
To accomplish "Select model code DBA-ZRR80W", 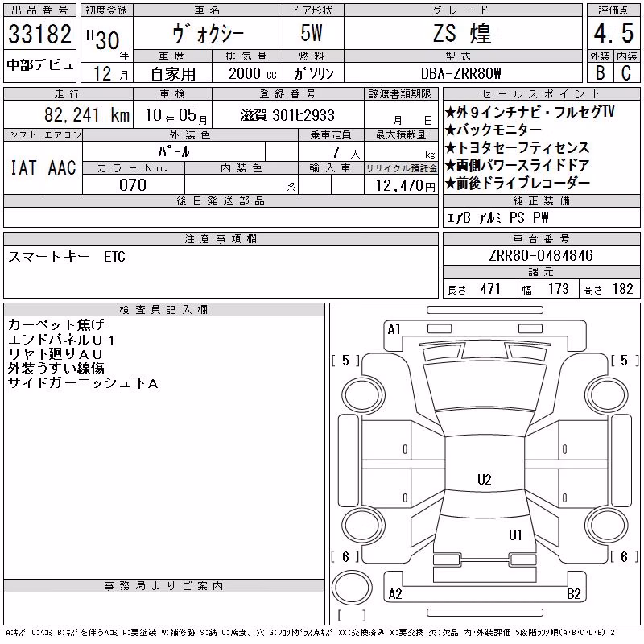I will click(x=460, y=73).
